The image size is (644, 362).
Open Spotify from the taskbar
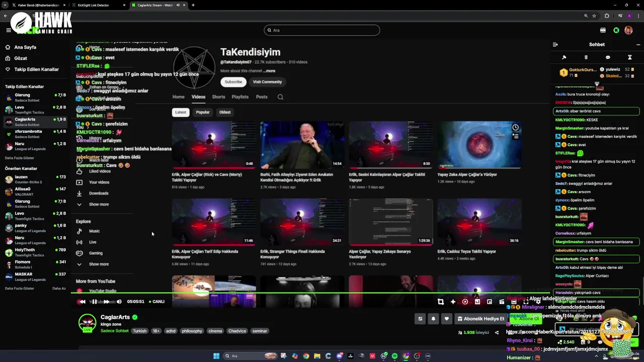click(x=394, y=356)
